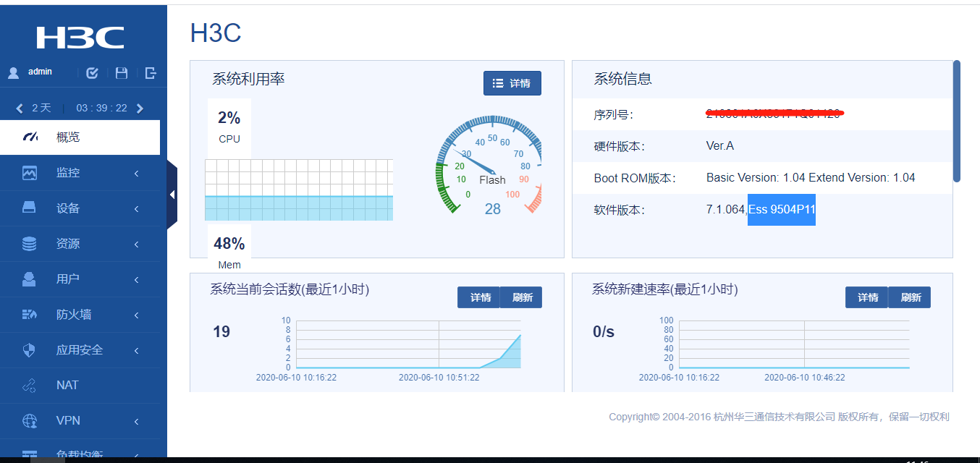Viewport: 980px width, 463px height.
Task: Expand the 资源 submenu chevron
Action: tap(136, 245)
